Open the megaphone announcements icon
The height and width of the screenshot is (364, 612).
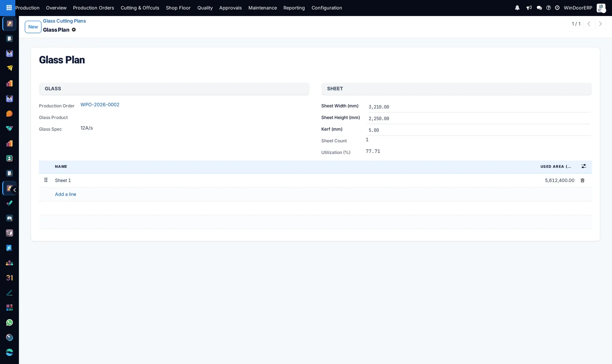(x=529, y=8)
